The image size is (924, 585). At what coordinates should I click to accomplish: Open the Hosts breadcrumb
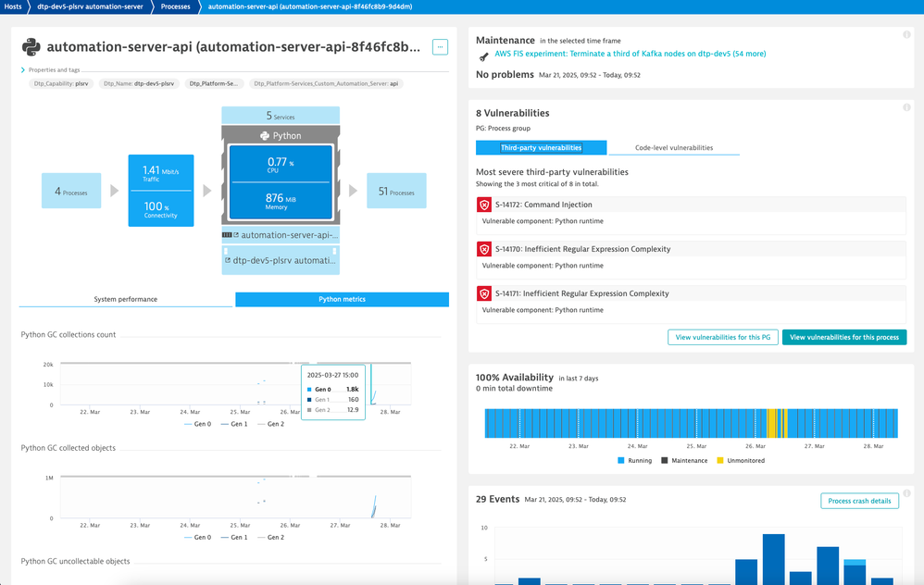click(x=13, y=6)
